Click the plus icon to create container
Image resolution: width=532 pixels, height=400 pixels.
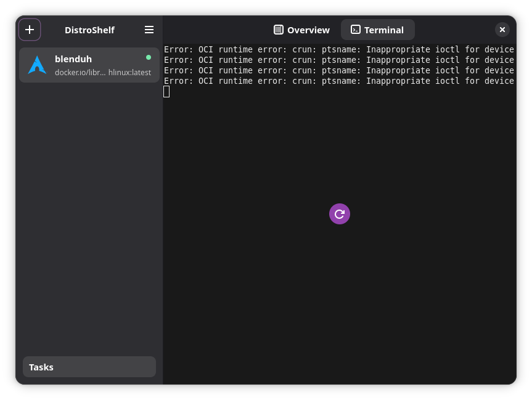pyautogui.click(x=30, y=30)
